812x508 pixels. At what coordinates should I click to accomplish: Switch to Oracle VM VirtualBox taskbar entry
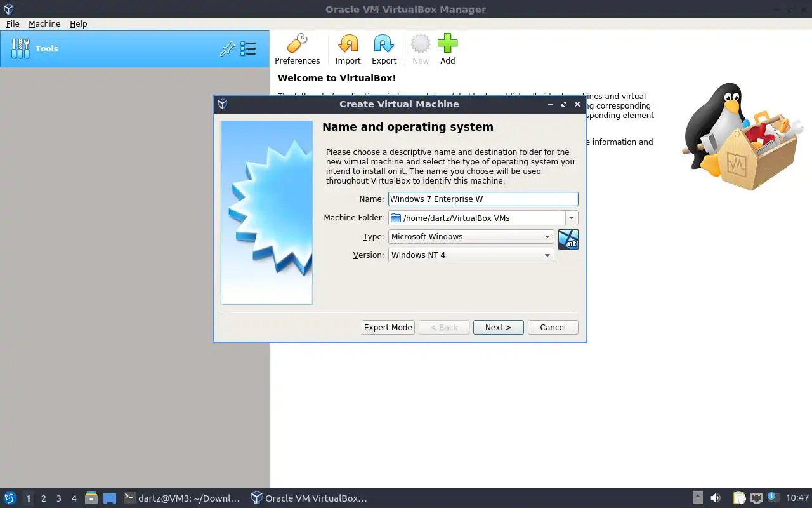point(309,498)
